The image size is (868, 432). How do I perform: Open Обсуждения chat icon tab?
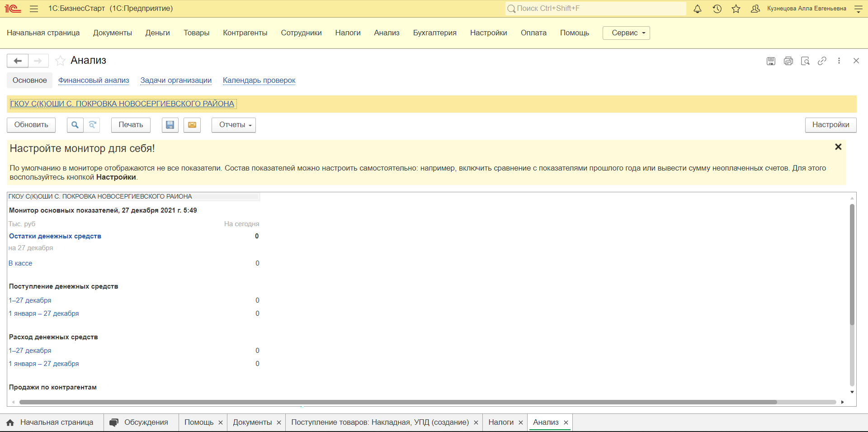tap(114, 423)
